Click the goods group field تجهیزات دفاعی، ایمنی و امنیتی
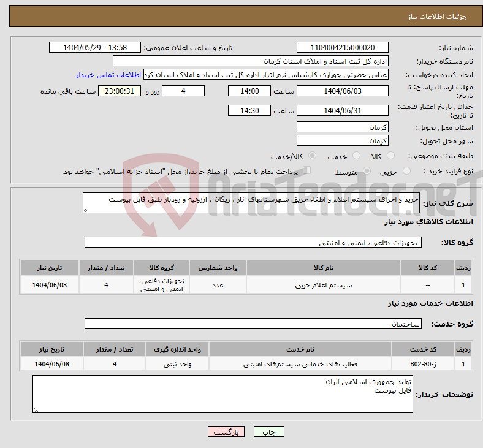Viewport: 483px width, 448px height. click(x=253, y=242)
